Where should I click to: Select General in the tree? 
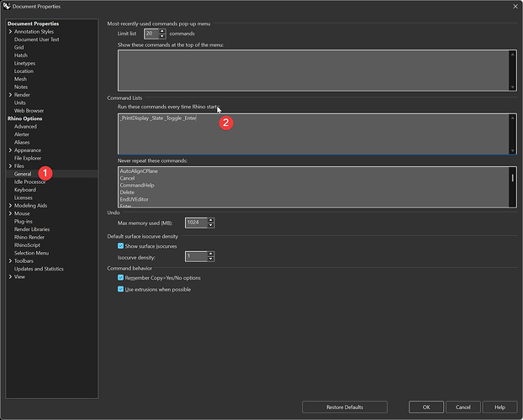pyautogui.click(x=23, y=174)
